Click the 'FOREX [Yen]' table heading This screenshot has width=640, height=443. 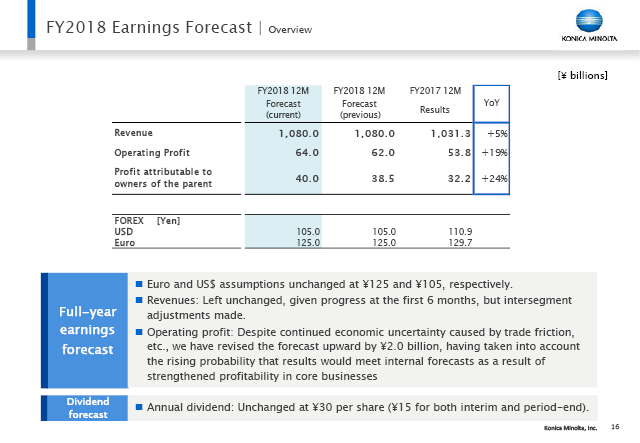[147, 221]
